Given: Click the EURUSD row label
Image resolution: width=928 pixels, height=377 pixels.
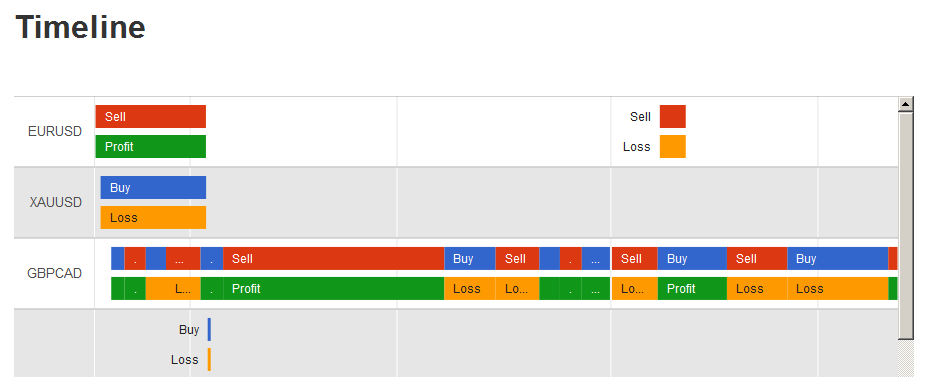Looking at the screenshot, I should (x=54, y=131).
